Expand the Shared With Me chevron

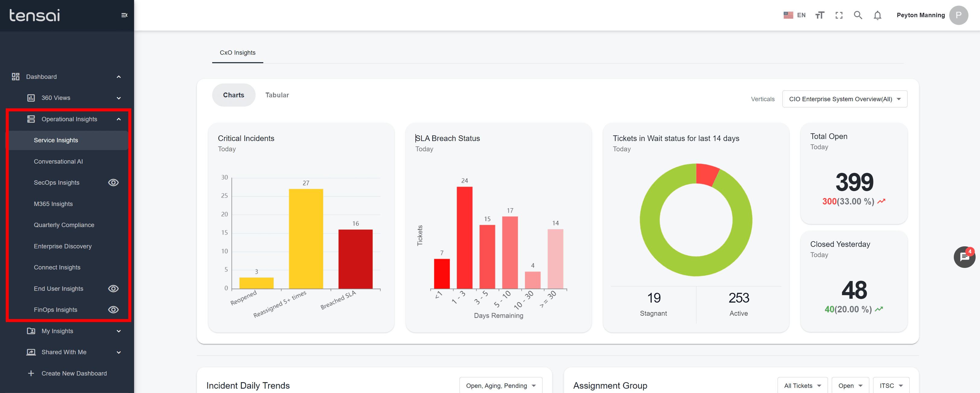(119, 352)
